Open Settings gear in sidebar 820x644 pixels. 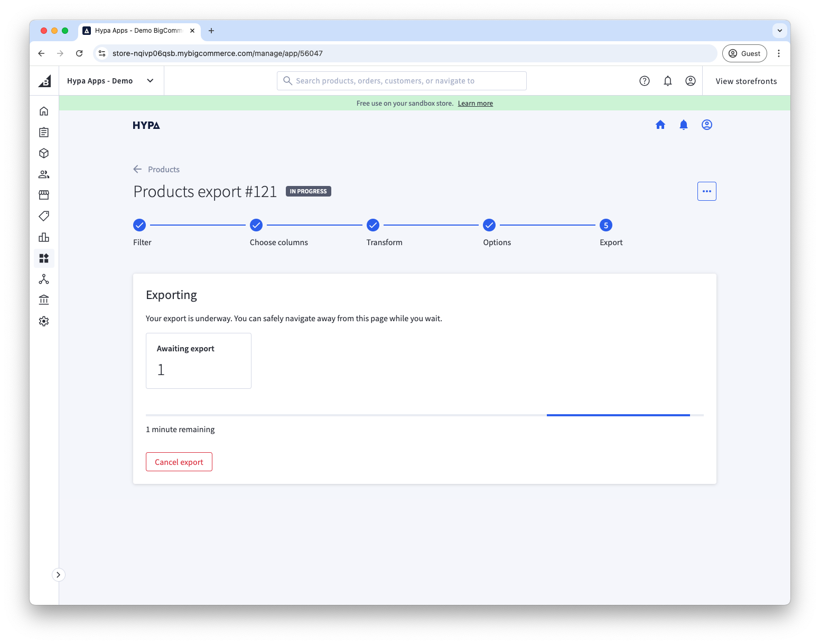44,321
